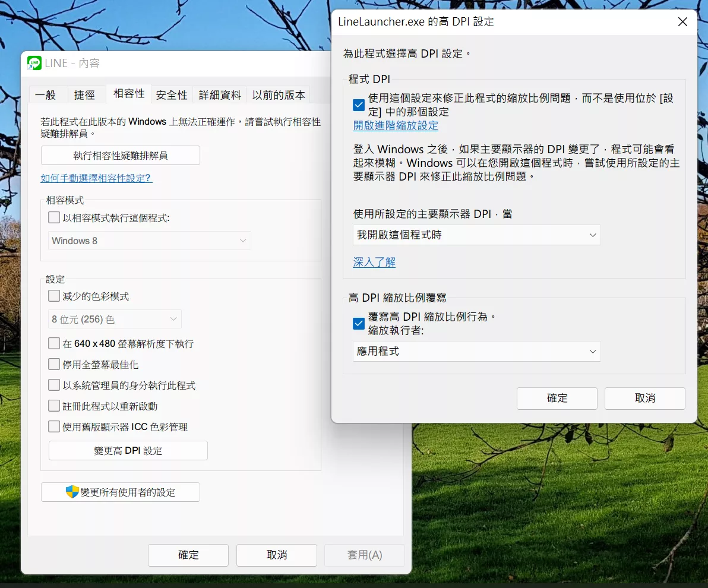The width and height of the screenshot is (708, 588).
Task: Check 在 640 x 480 螢幕解析度下執行
Action: (x=54, y=344)
